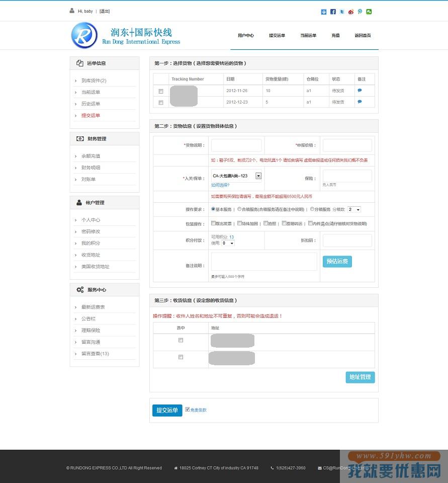Open 充值 in top navigation
This screenshot has width=448, height=483.
pyautogui.click(x=335, y=35)
